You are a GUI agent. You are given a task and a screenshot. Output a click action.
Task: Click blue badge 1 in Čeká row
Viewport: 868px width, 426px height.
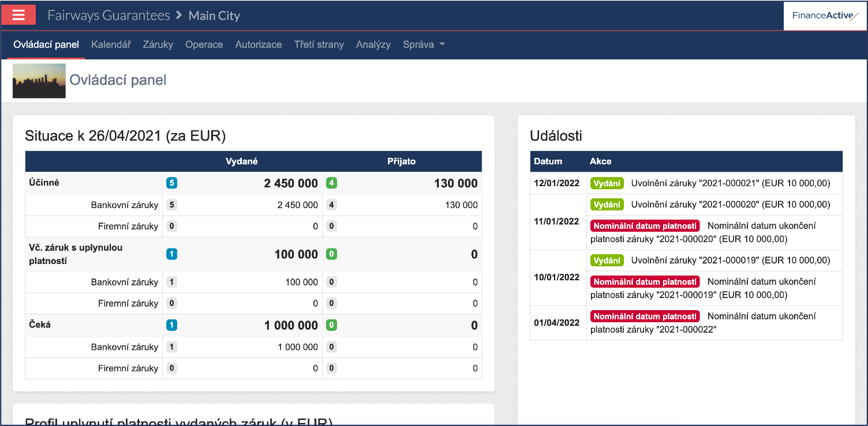point(171,325)
